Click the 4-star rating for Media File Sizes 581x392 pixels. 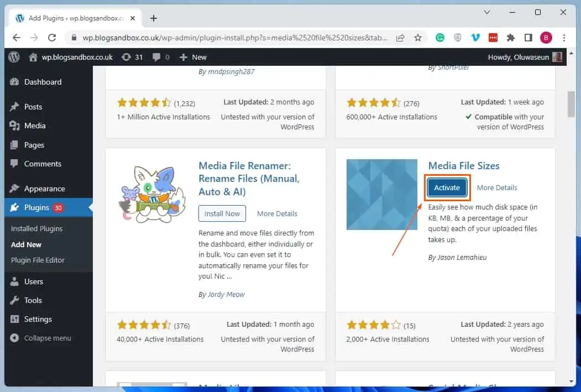(374, 325)
